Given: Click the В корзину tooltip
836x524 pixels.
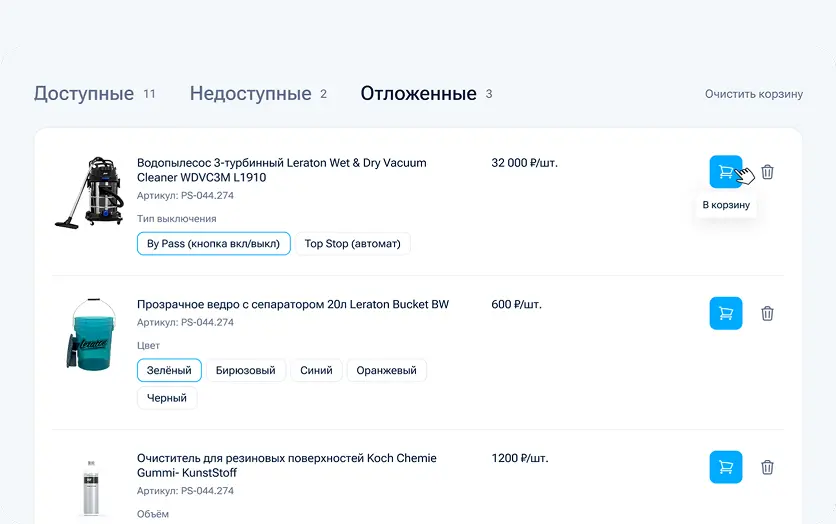Looking at the screenshot, I should coord(726,205).
